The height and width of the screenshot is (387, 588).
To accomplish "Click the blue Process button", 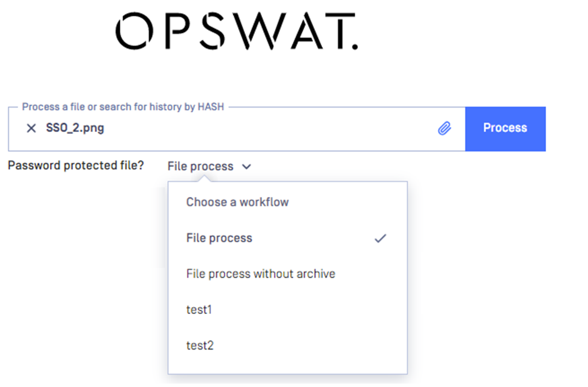I will pyautogui.click(x=505, y=129).
